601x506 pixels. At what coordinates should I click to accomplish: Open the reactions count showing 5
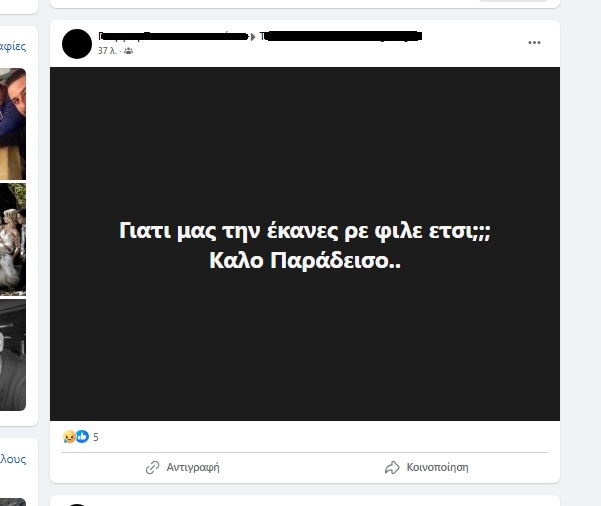[96, 437]
